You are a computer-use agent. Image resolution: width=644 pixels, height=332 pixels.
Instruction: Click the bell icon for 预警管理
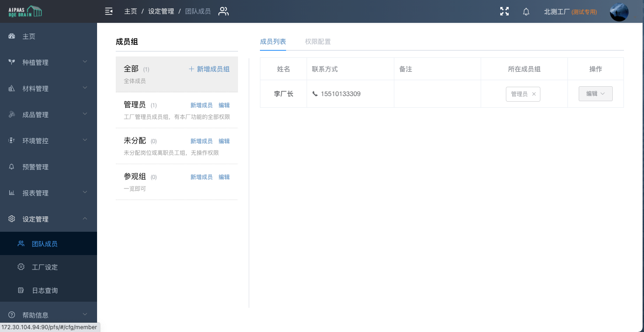click(12, 167)
